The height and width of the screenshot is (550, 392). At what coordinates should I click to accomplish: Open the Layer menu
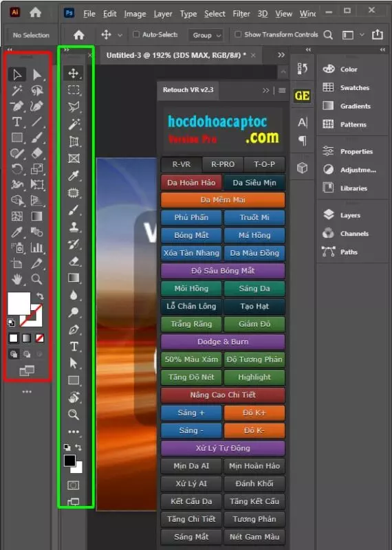(163, 14)
